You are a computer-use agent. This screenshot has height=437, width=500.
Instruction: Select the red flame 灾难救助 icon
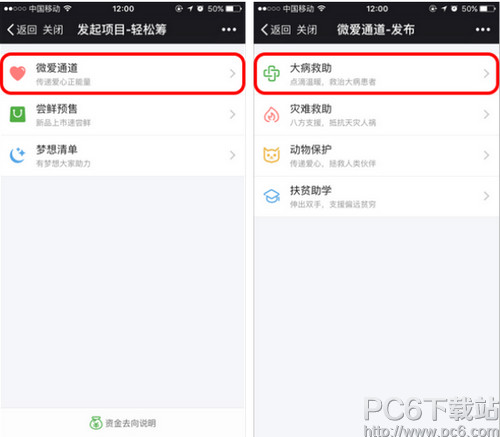[272, 115]
